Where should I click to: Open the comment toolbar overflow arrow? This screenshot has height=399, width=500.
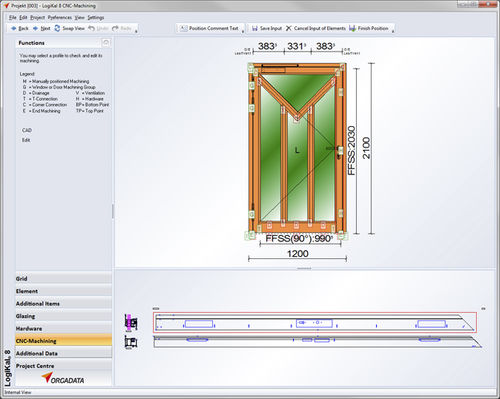pos(243,32)
